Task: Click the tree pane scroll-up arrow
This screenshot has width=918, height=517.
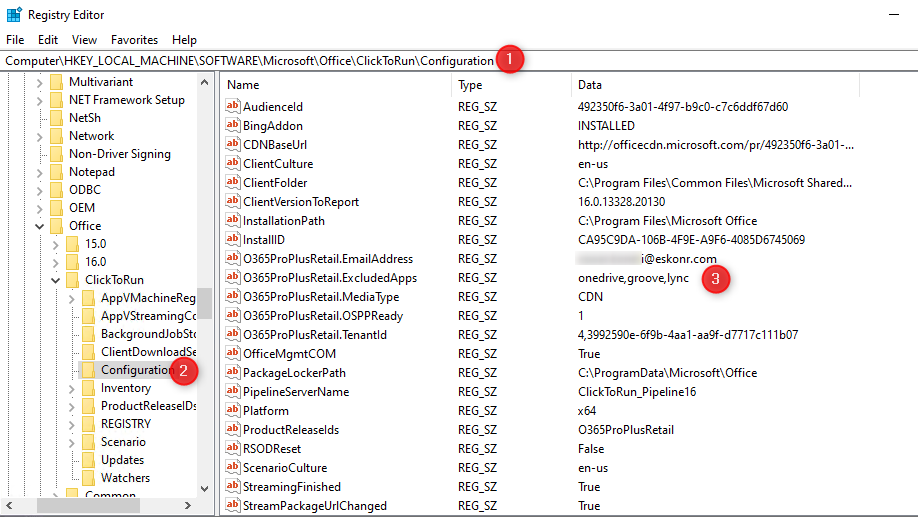Action: coord(204,83)
